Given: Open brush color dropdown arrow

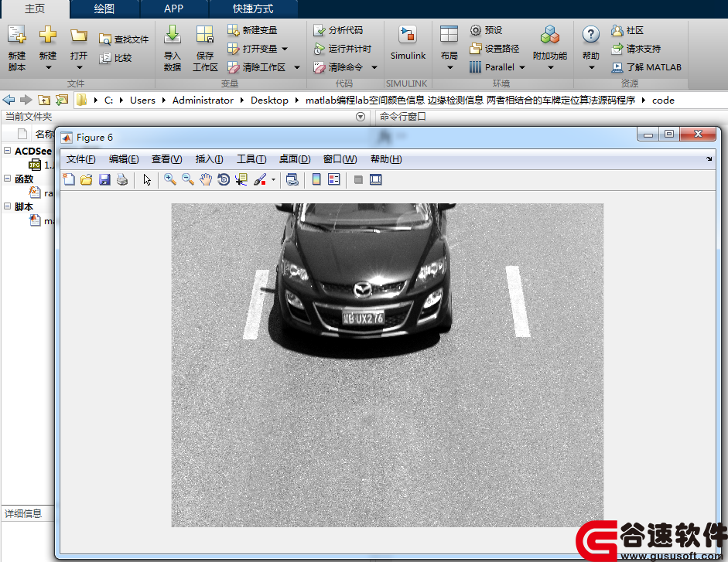Looking at the screenshot, I should click(273, 179).
